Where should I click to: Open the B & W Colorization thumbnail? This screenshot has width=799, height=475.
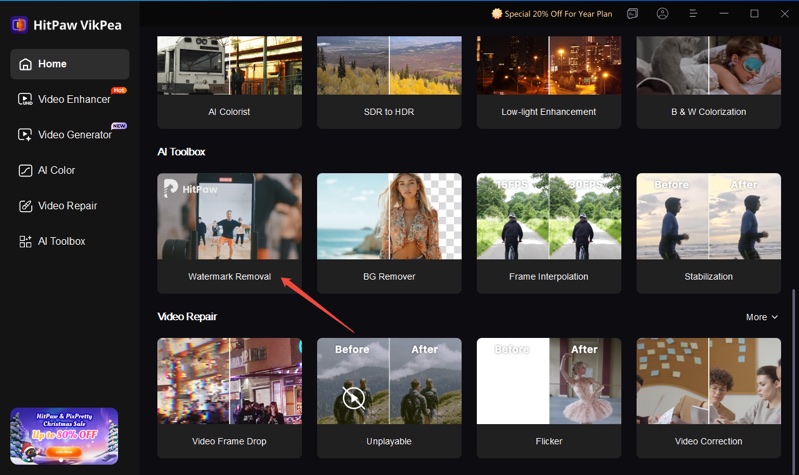click(x=709, y=65)
